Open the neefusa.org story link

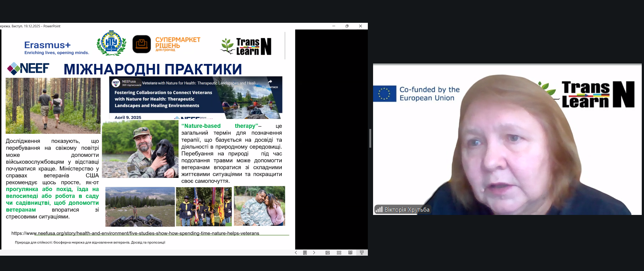point(135,233)
